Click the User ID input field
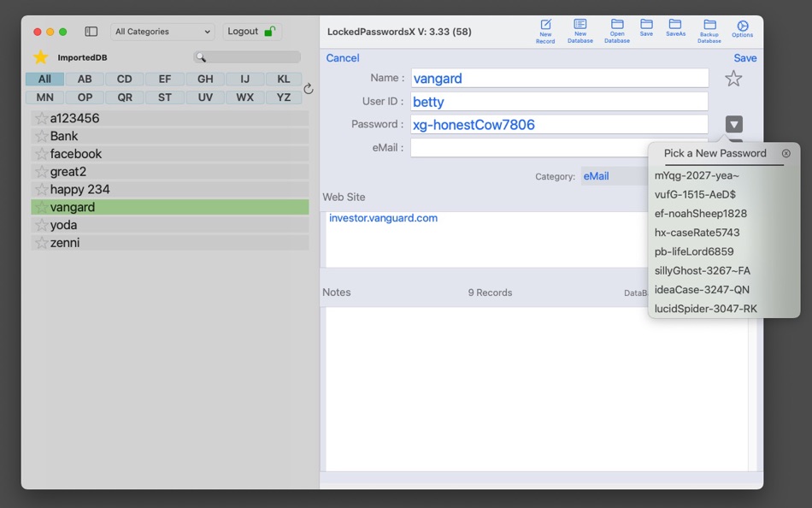This screenshot has width=812, height=508. tap(559, 102)
